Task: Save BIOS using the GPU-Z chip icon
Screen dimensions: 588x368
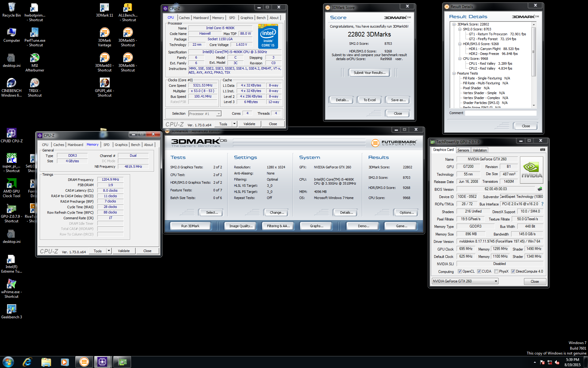Action: tap(540, 189)
